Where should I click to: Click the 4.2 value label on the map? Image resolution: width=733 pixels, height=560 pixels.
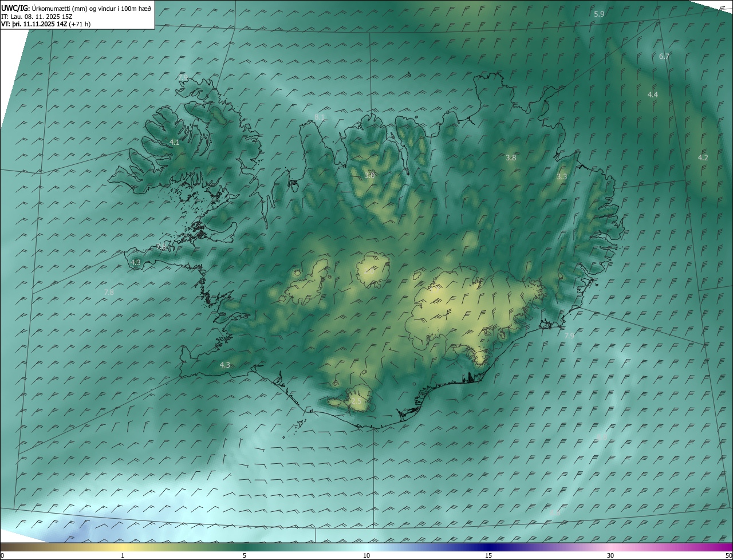click(703, 157)
